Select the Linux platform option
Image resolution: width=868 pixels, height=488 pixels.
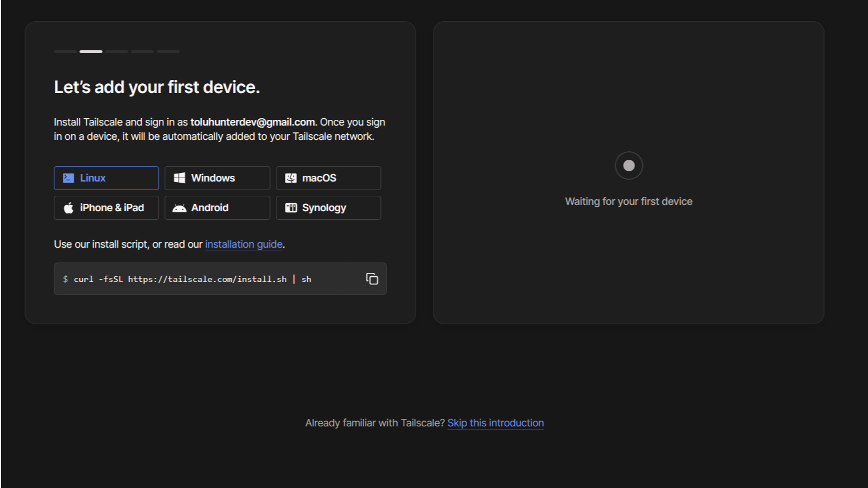coord(106,178)
